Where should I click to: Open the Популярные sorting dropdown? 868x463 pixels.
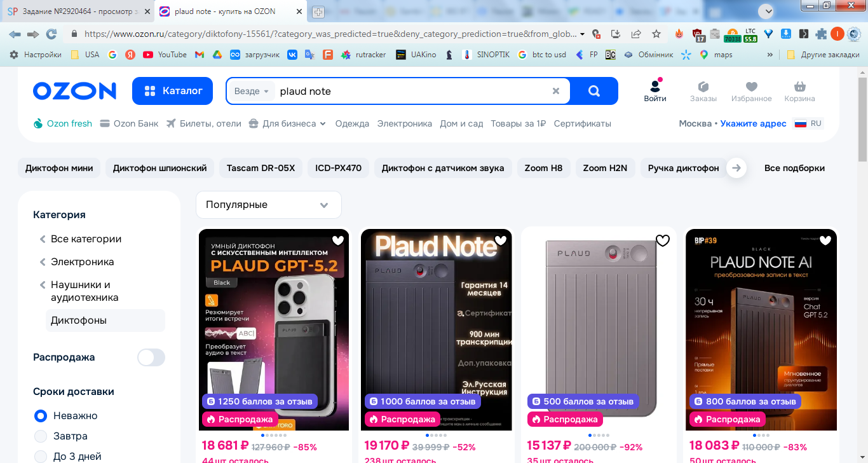pyautogui.click(x=269, y=205)
